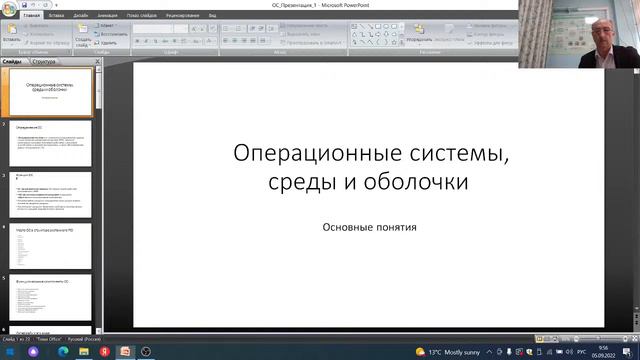Expand the Макет layout dropdown

tap(106, 26)
